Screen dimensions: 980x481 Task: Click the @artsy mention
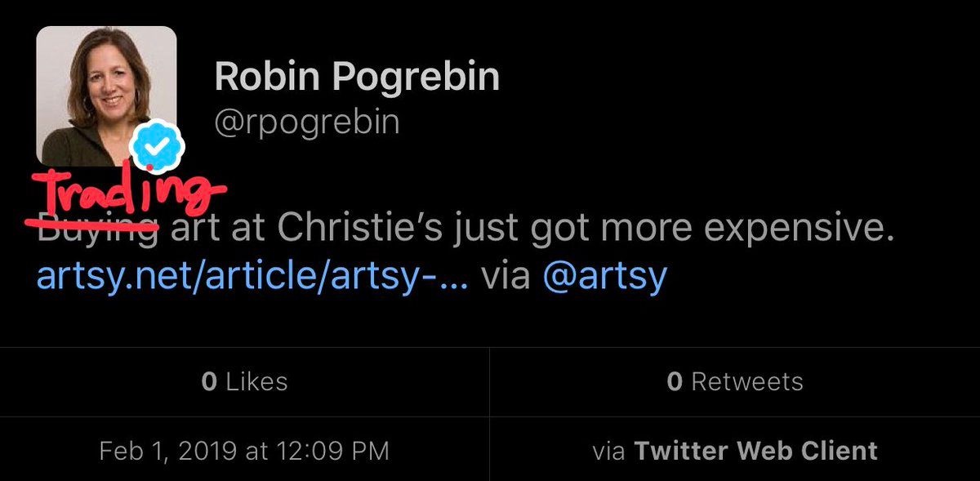pos(605,276)
